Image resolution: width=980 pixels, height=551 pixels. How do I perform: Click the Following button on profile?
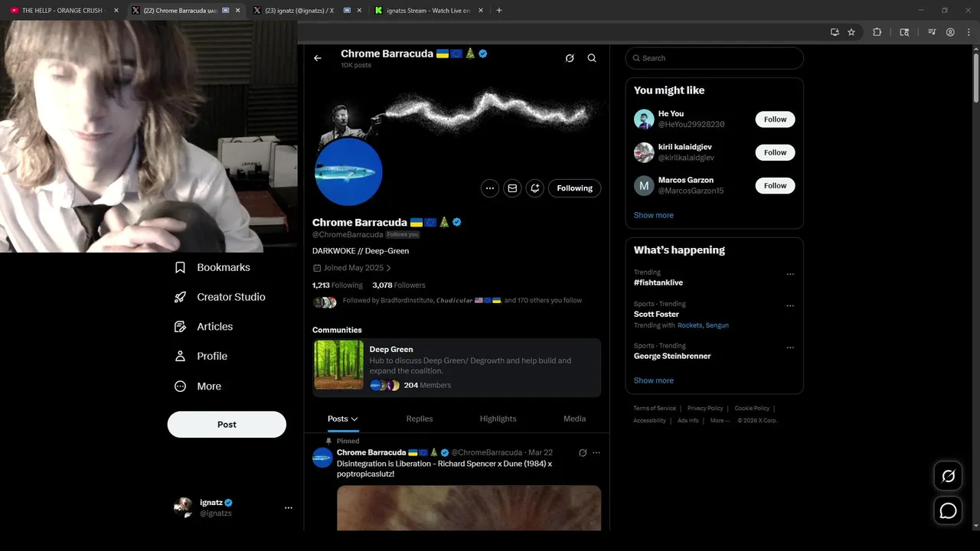574,188
